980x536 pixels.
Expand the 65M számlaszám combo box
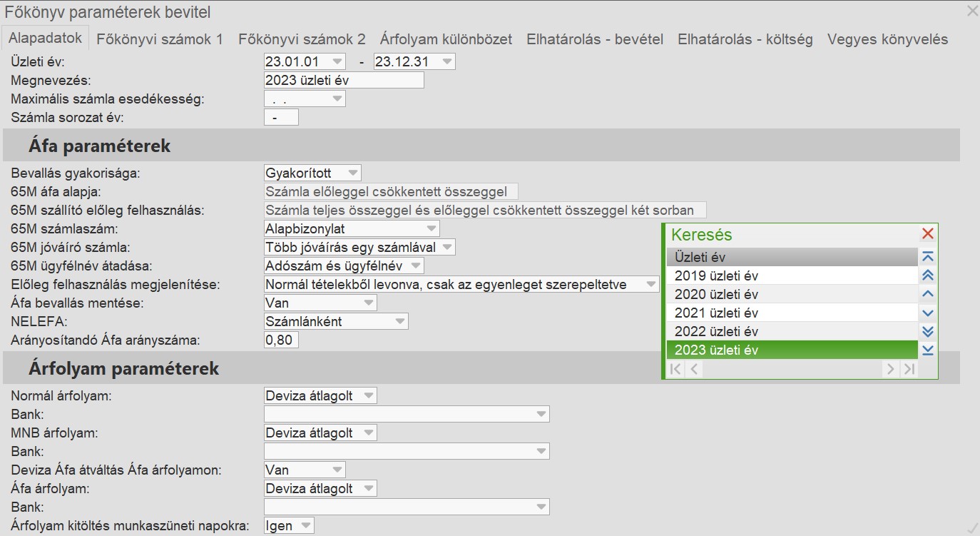[x=431, y=228]
